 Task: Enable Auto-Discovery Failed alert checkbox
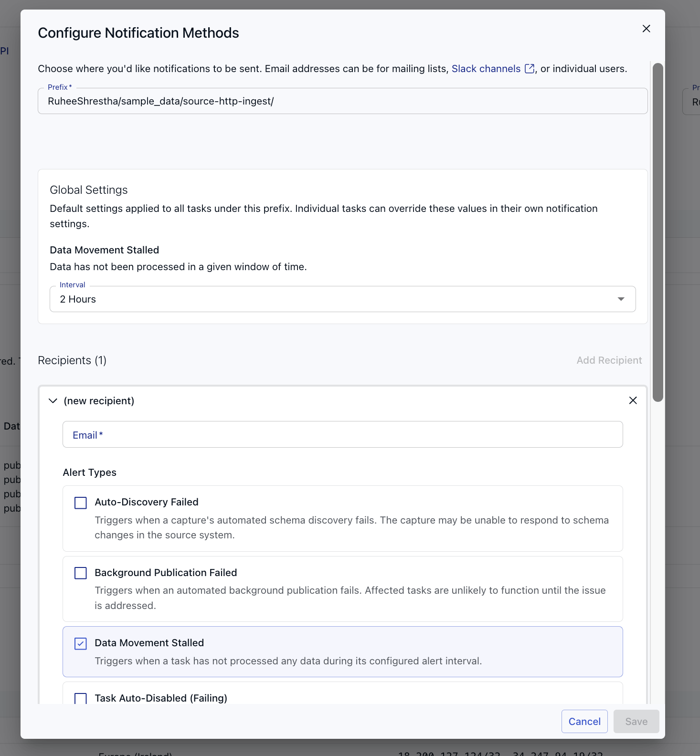point(81,503)
